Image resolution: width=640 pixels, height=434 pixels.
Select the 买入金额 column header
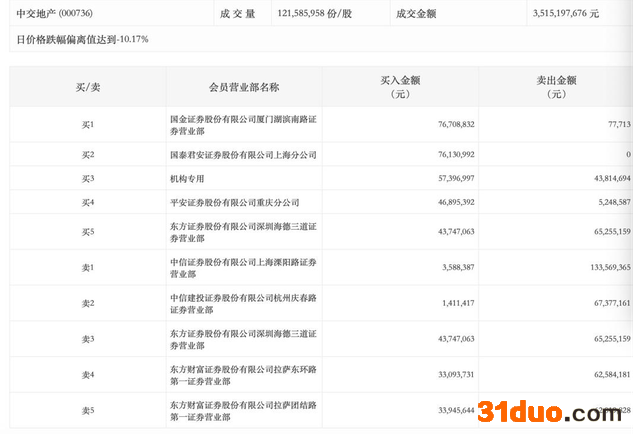(400, 87)
